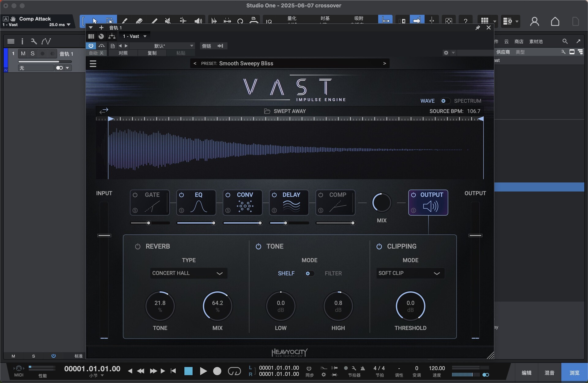Image resolution: width=588 pixels, height=383 pixels.
Task: Toggle the loop button in transport
Action: 234,371
